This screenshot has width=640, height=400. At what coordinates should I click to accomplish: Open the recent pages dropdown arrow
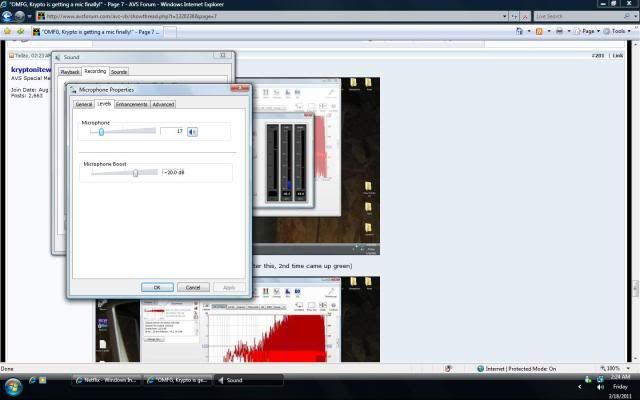[x=29, y=17]
